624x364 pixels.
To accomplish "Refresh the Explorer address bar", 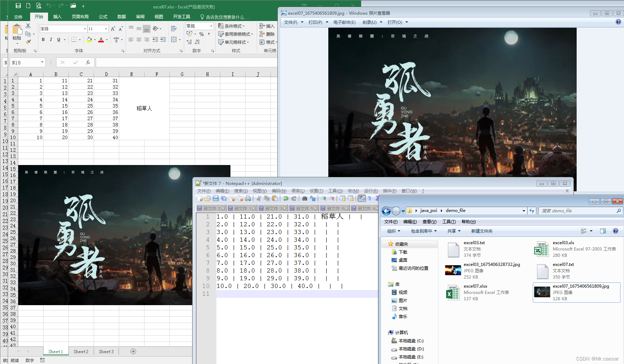I will pyautogui.click(x=532, y=211).
